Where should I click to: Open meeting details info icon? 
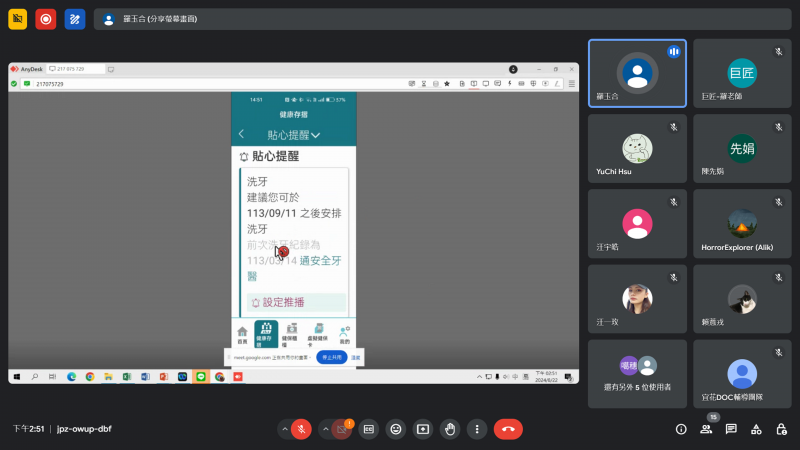[681, 429]
